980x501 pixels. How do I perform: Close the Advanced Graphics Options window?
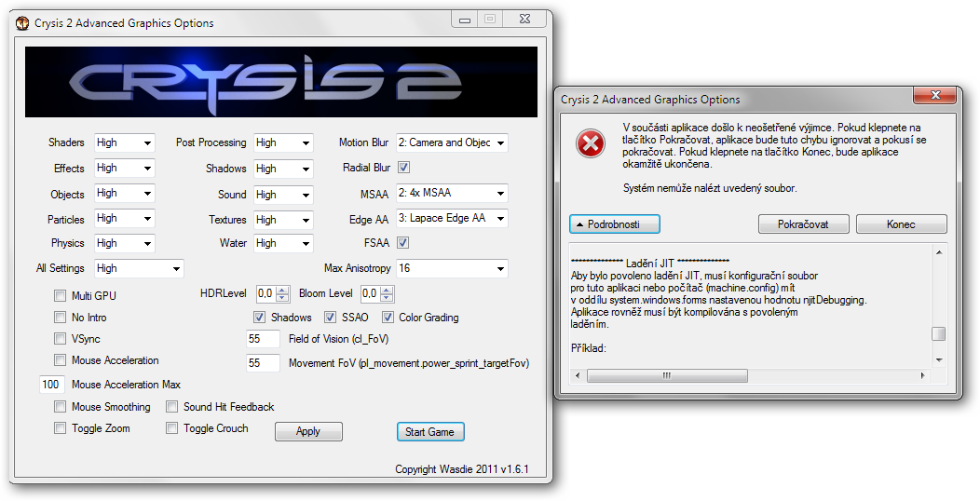[x=525, y=20]
